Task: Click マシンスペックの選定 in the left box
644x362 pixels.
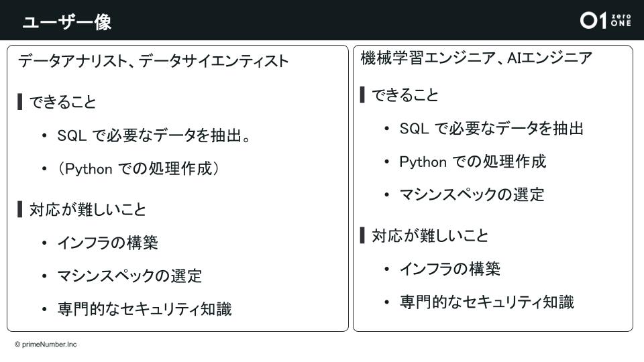Action: 129,276
